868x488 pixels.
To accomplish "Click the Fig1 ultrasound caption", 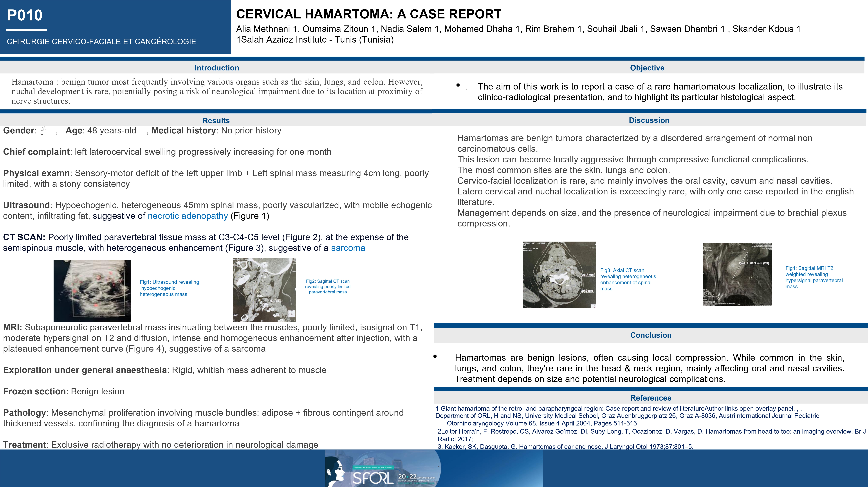I will (x=169, y=288).
